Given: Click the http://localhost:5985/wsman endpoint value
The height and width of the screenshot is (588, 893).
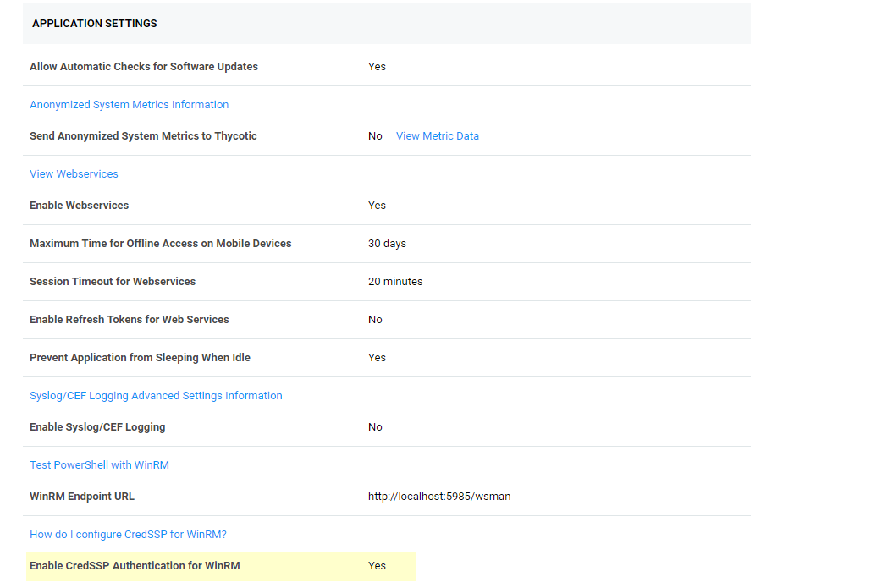Looking at the screenshot, I should click(438, 497).
